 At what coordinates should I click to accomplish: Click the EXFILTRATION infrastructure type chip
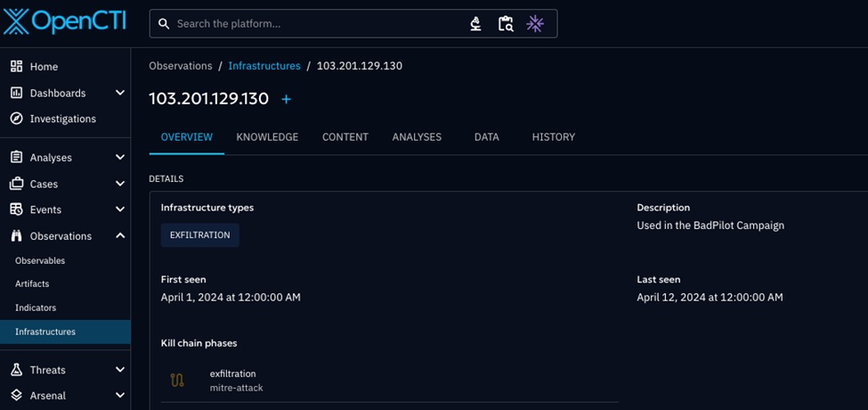(199, 235)
